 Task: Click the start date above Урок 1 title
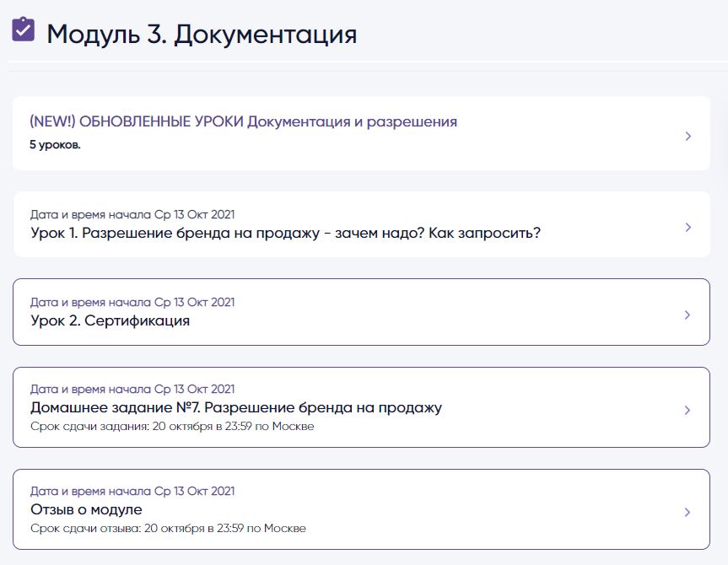click(132, 214)
